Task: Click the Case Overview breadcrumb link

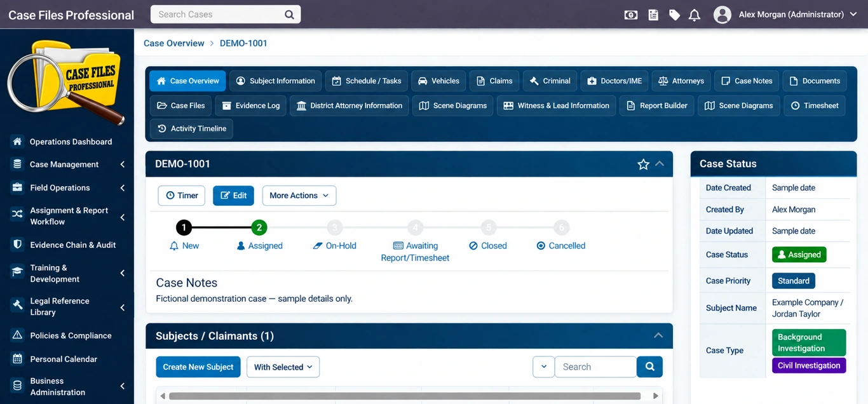Action: 174,43
